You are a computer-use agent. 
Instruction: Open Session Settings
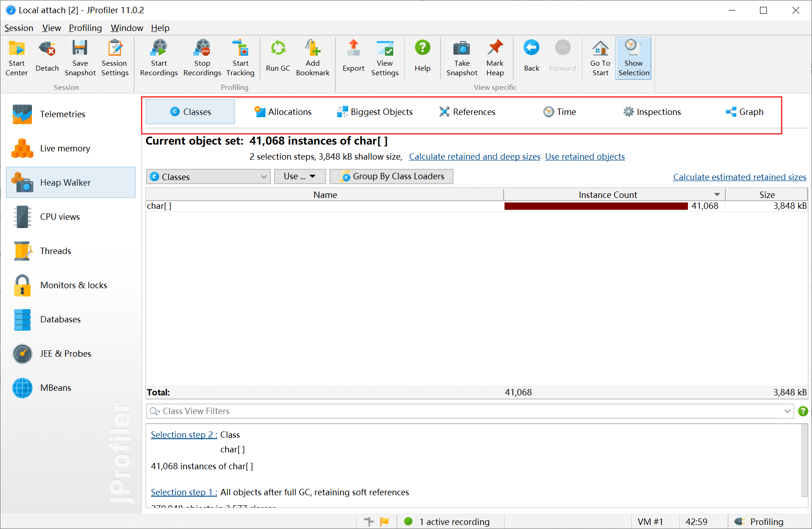[115, 58]
